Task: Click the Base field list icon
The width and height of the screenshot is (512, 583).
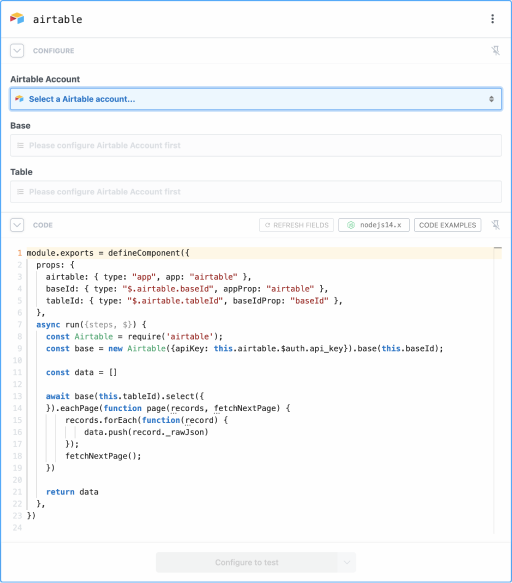Action: [x=20, y=145]
